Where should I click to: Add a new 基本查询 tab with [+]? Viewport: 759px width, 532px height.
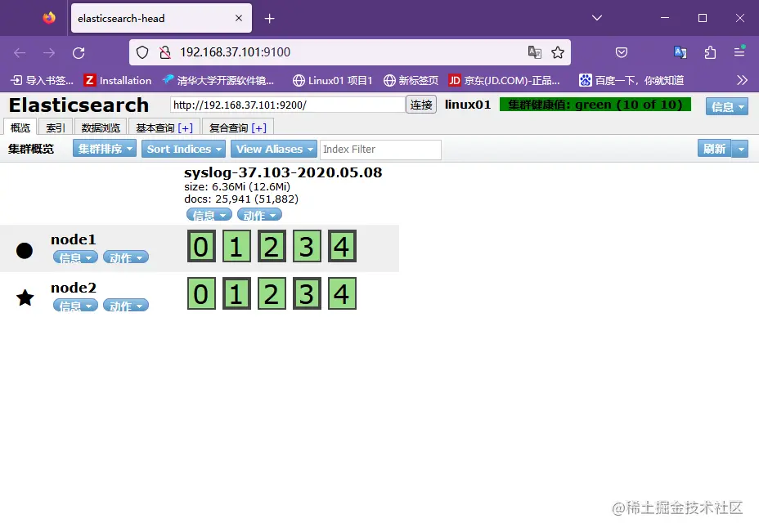(x=185, y=127)
